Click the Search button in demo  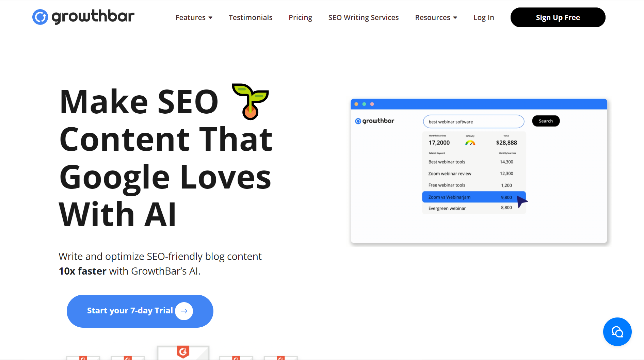pyautogui.click(x=546, y=121)
